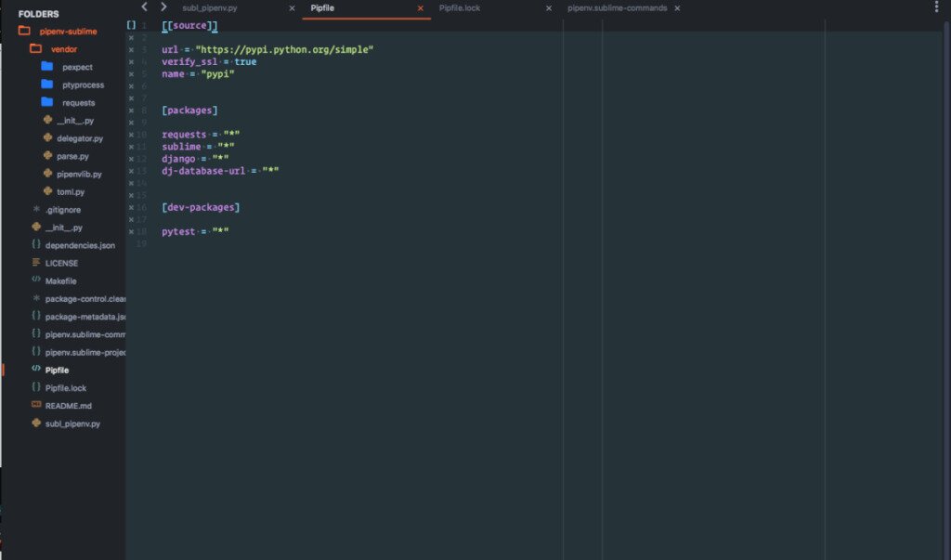Switch to the Pipfile.lock tab
Viewport: 951px width, 560px height.
[459, 7]
